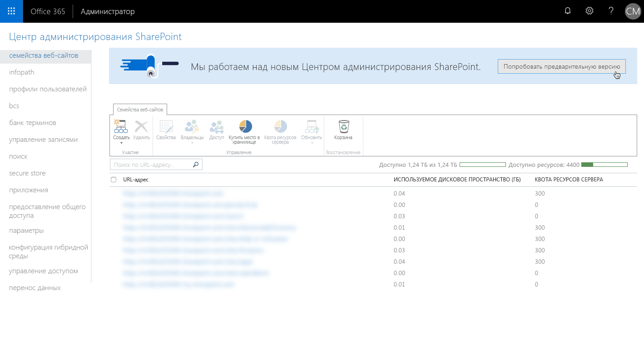
Task: Go to параметры in the sidebar
Action: (x=26, y=231)
